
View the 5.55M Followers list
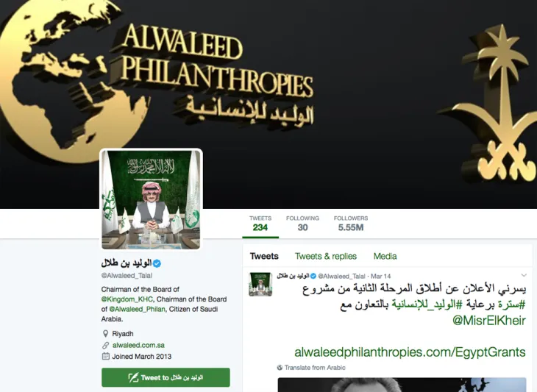[351, 224]
